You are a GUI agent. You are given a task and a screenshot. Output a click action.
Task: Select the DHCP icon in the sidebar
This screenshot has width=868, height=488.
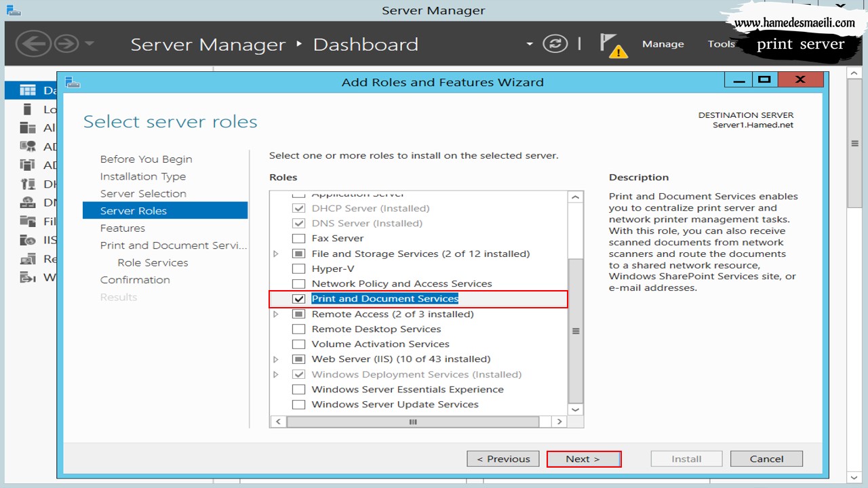tap(28, 184)
